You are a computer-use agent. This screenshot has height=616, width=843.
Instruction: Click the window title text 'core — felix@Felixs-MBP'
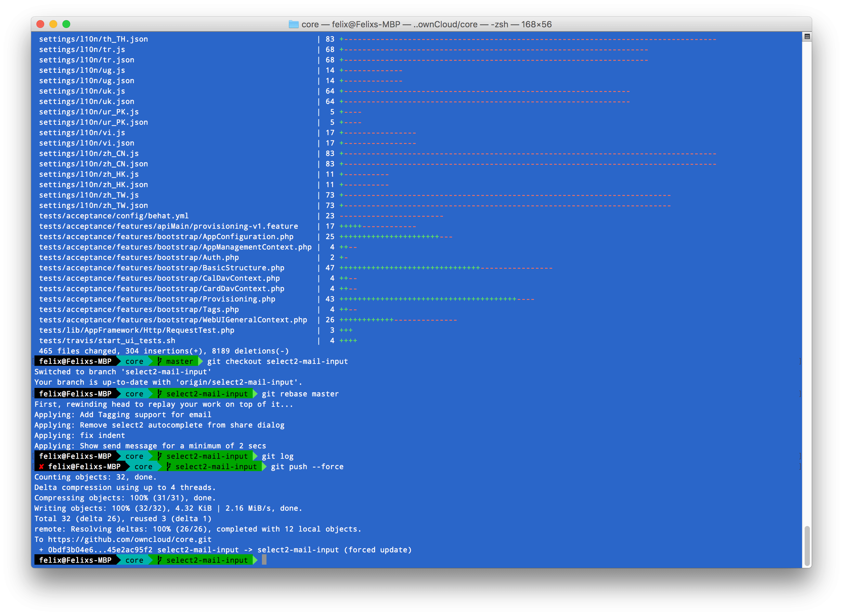[351, 24]
